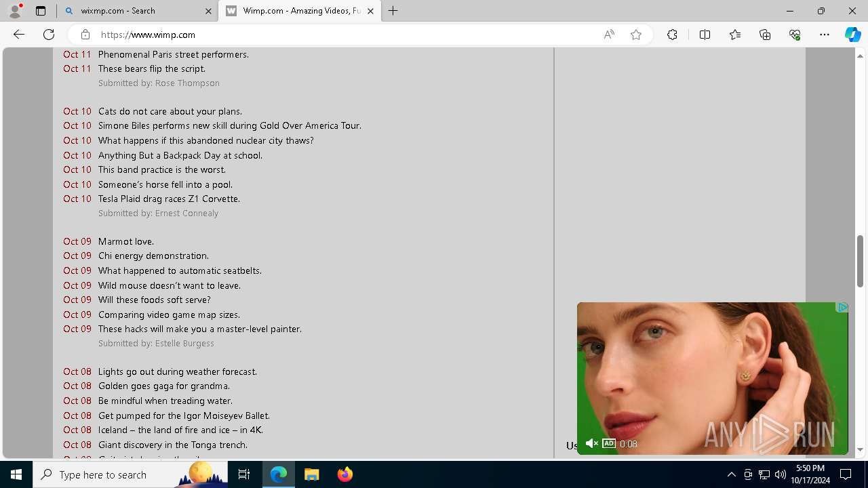Open the notification center
Viewport: 868px width, 488px height.
[846, 474]
